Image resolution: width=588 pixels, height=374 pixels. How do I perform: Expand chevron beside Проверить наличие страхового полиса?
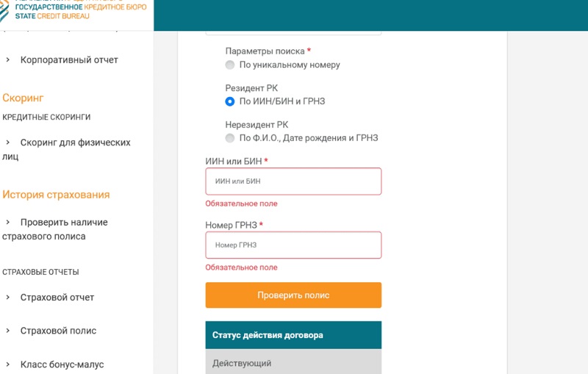click(7, 222)
